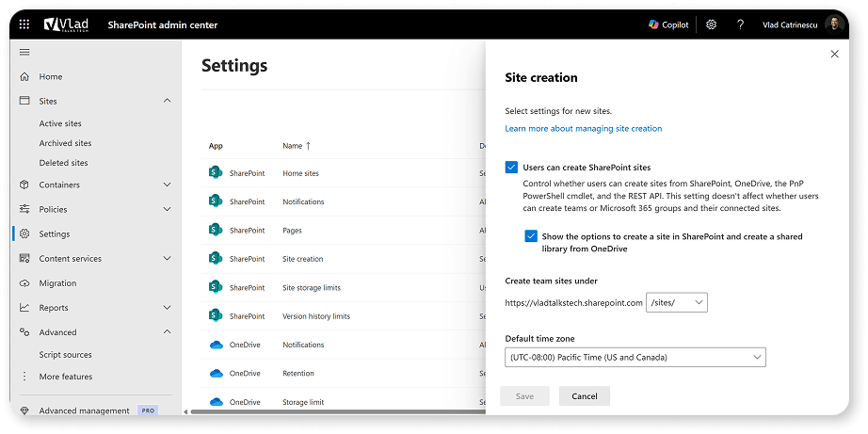
Task: Open More features page
Action: pyautogui.click(x=65, y=377)
